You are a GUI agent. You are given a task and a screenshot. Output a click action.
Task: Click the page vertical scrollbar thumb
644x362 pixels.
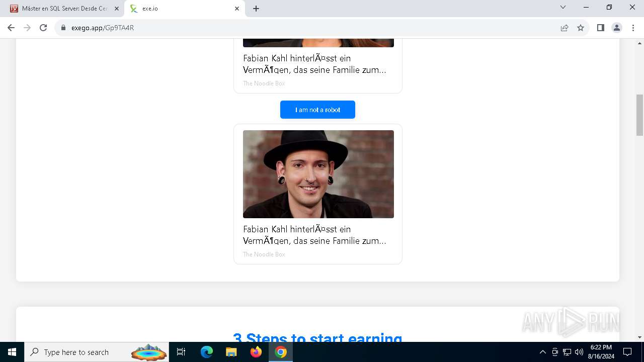click(x=640, y=115)
